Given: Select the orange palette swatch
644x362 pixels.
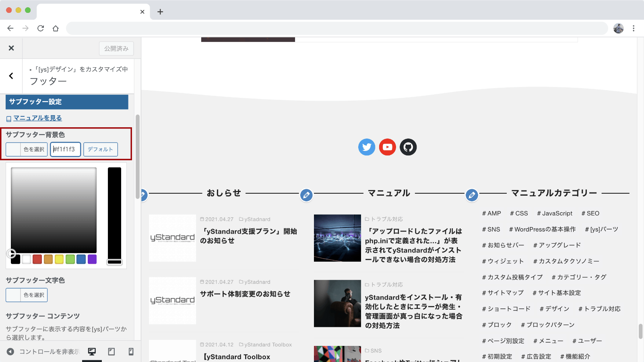Looking at the screenshot, I should [x=48, y=259].
